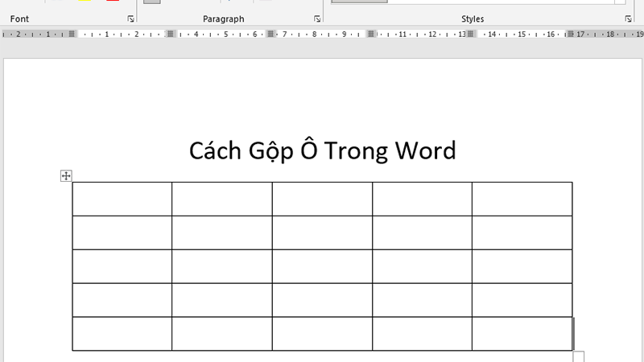This screenshot has width=644, height=362.
Task: Open the Font dialog launcher
Action: pyautogui.click(x=130, y=19)
